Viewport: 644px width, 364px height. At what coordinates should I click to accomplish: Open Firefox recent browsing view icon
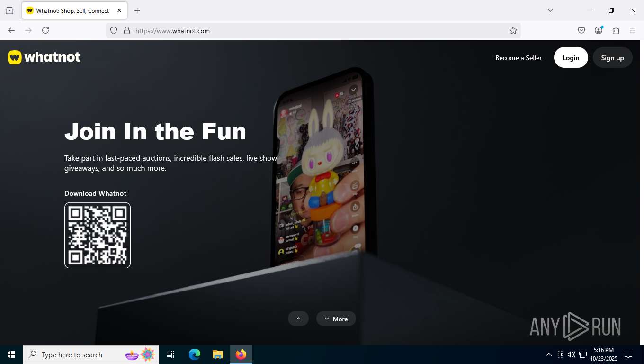[9, 10]
